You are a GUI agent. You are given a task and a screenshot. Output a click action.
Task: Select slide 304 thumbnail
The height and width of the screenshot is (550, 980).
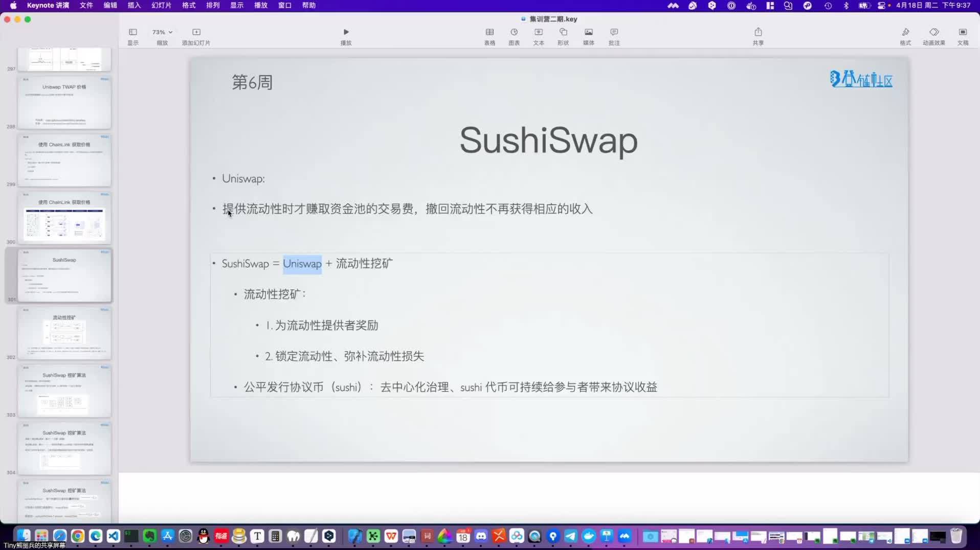[64, 449]
